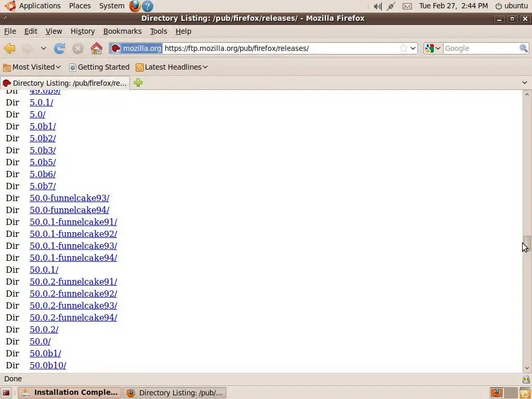Reload the current page

(x=59, y=48)
